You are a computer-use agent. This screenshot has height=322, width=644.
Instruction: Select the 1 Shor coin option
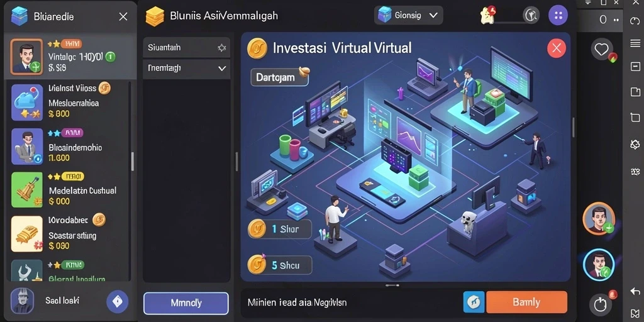point(280,229)
